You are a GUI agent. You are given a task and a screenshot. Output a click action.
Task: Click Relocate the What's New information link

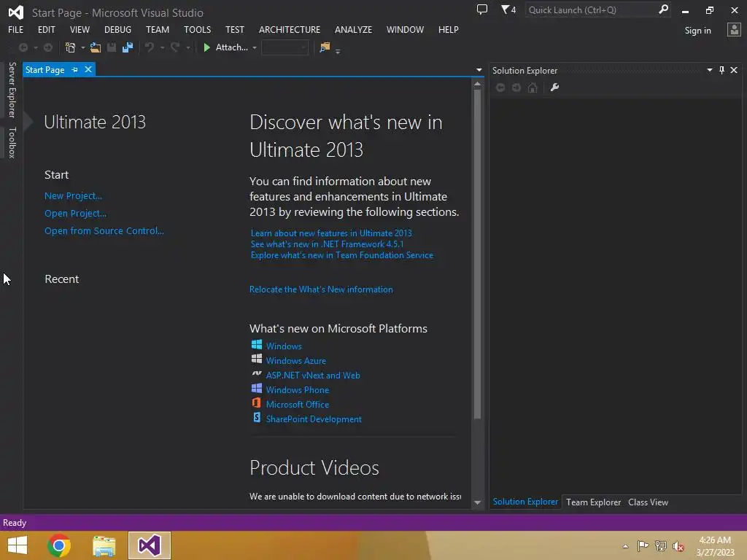(321, 289)
